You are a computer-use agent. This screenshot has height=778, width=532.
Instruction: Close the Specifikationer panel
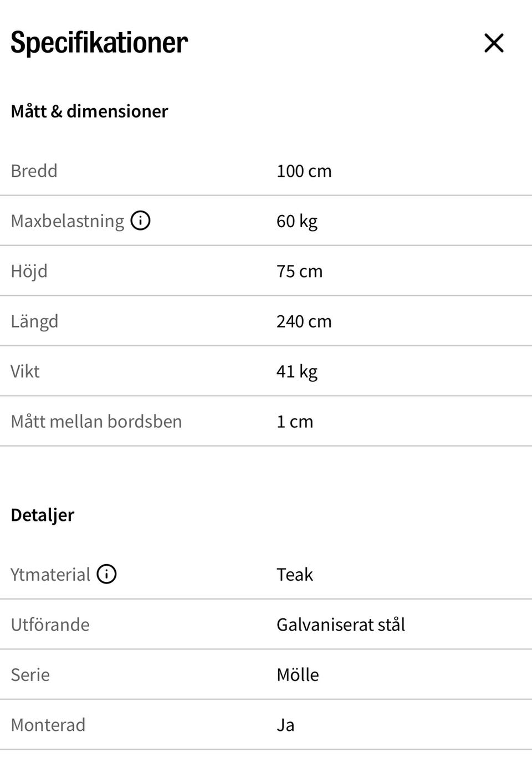click(493, 43)
